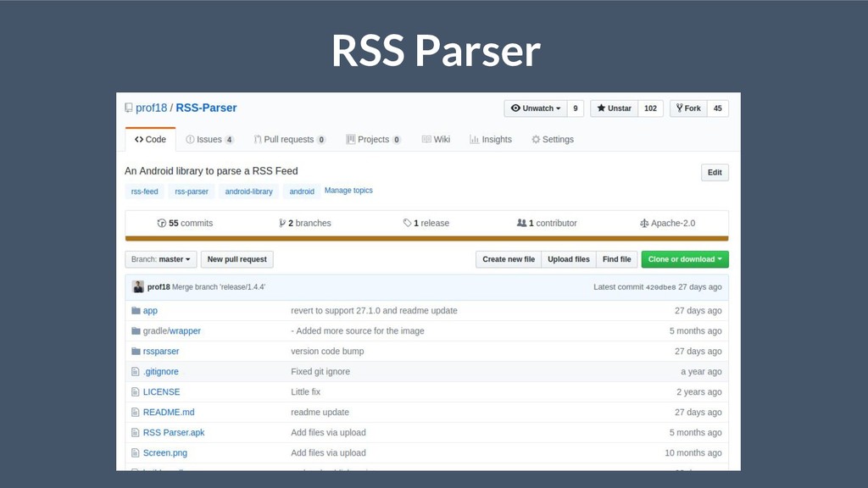Click Create new file button
Viewport: 868px width, 488px height.
(509, 259)
